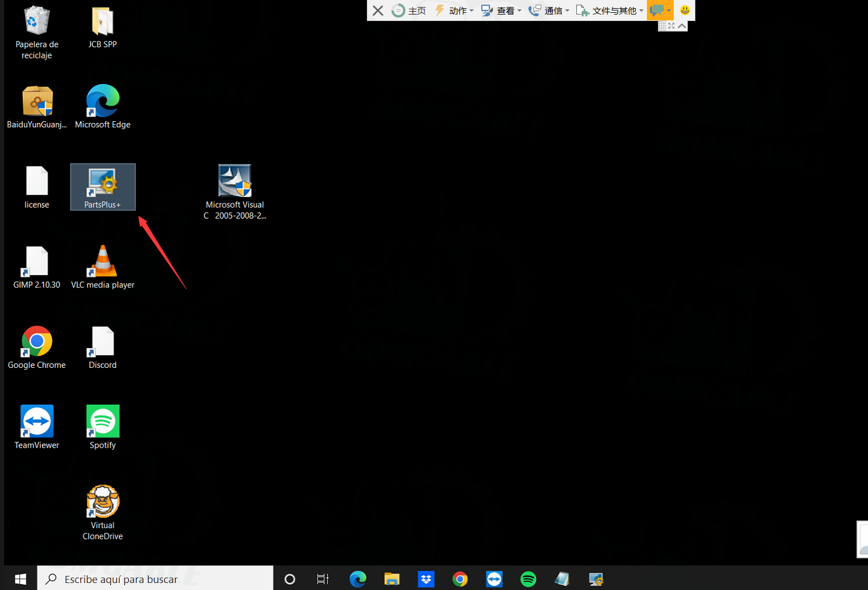Screen dimensions: 868x590
Task: Open Dropbox from the taskbar
Action: click(426, 579)
